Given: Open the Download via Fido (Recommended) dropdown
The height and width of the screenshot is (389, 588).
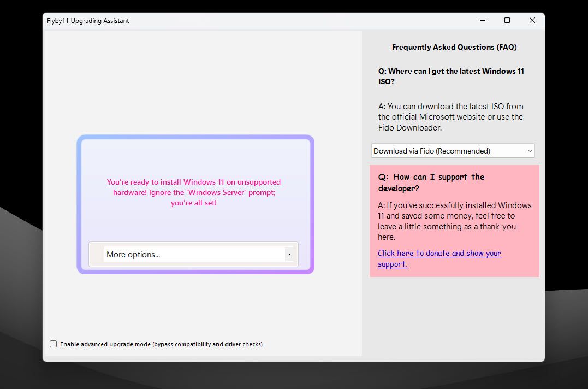Looking at the screenshot, I should [453, 151].
